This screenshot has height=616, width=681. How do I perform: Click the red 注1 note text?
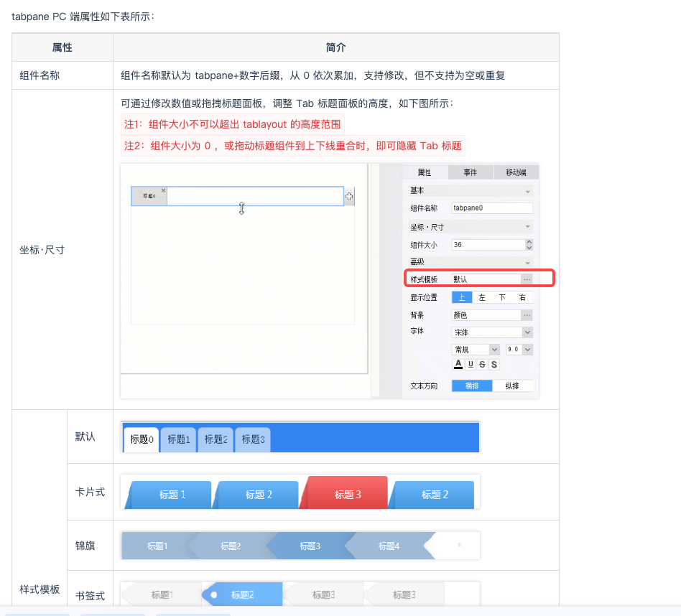coord(232,125)
